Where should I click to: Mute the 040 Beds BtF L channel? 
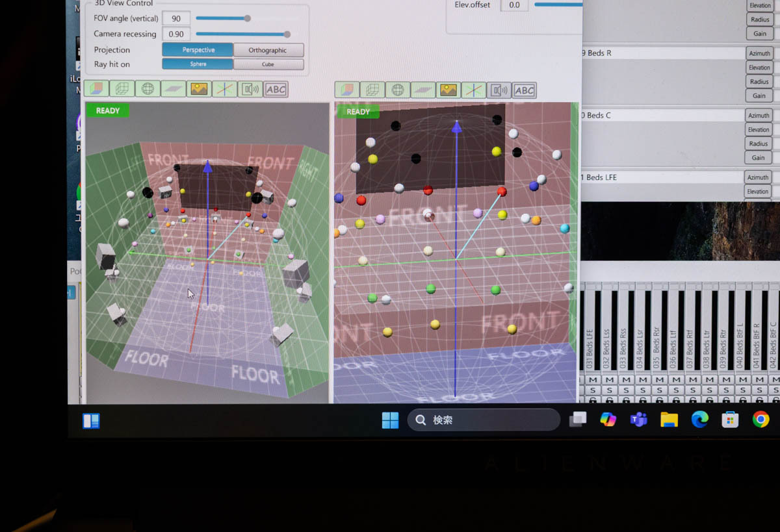742,379
